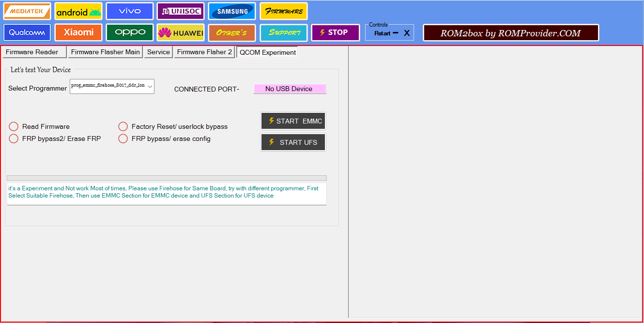Open the UNISOC section
This screenshot has height=323, width=644.
[180, 11]
